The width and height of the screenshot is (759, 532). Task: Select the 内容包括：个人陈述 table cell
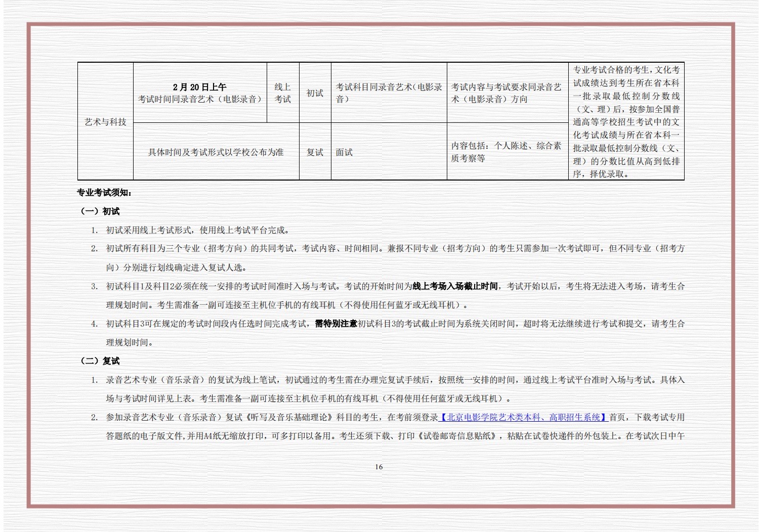[506, 152]
